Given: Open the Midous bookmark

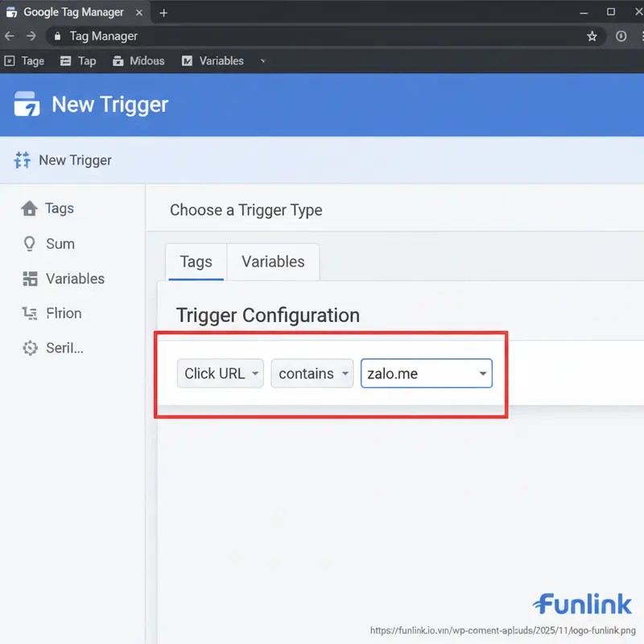Looking at the screenshot, I should coord(138,61).
